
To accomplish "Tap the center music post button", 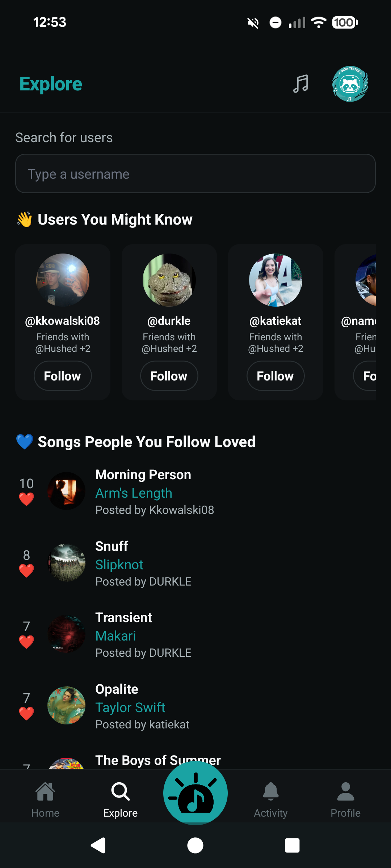I will click(x=195, y=793).
